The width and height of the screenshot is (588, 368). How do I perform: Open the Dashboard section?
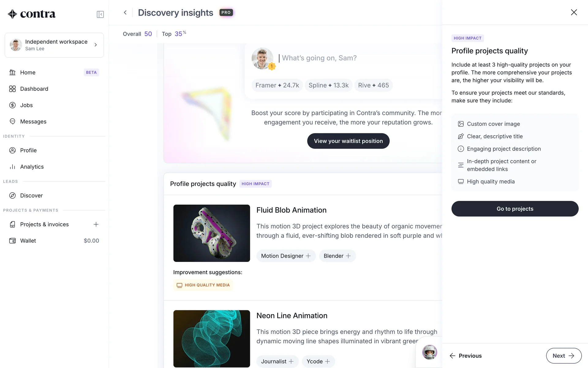click(x=34, y=89)
